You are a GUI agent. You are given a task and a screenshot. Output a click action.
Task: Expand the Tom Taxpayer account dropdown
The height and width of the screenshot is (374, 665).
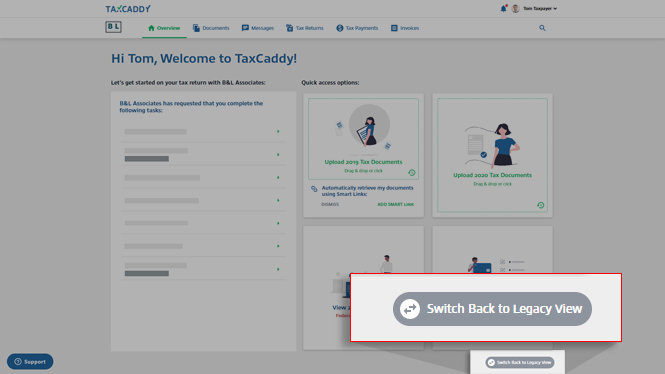540,8
